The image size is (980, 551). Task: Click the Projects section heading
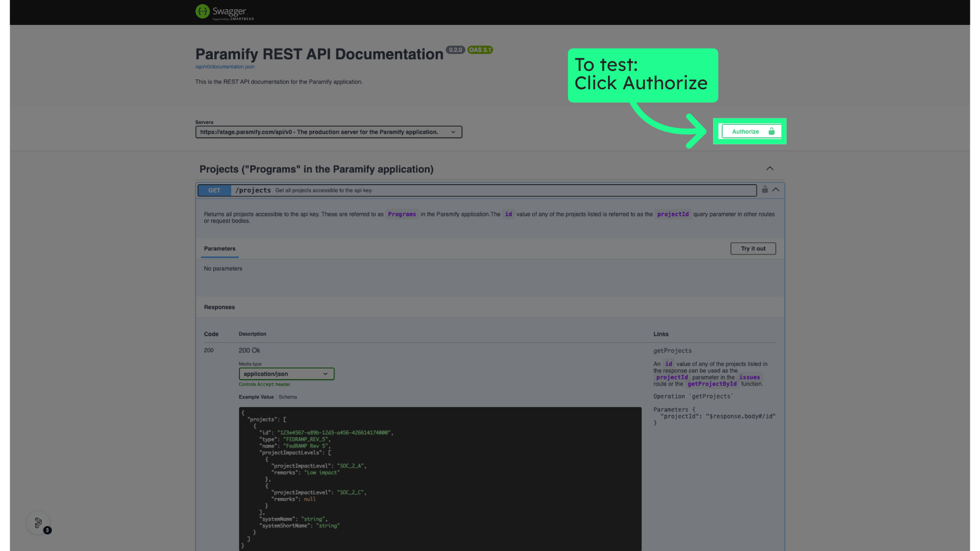(316, 169)
